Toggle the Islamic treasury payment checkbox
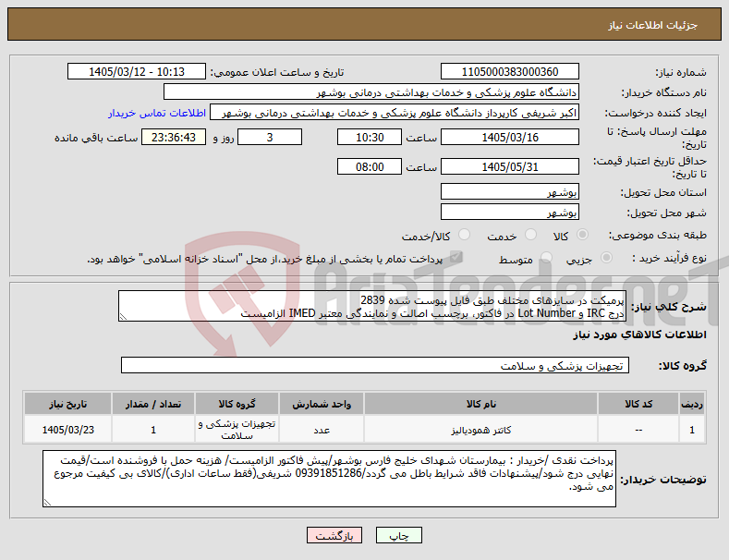Screen dimensions: 729x560 456,257
